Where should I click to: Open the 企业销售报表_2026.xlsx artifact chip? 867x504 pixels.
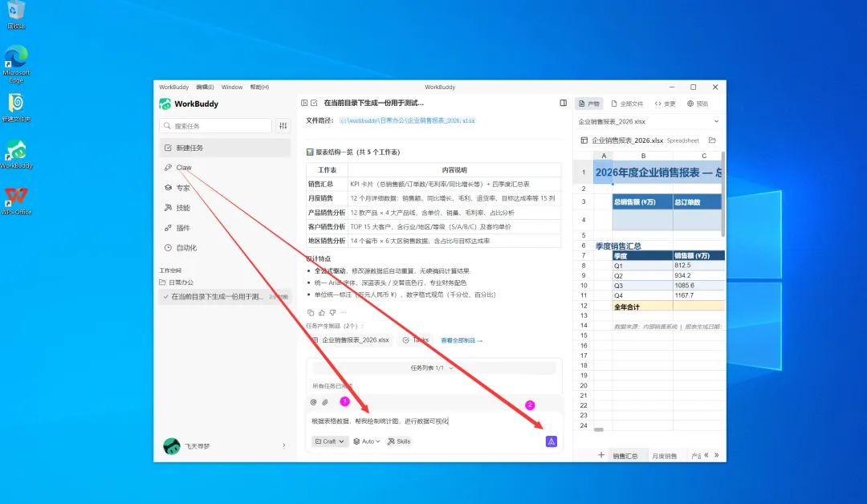[x=351, y=339]
